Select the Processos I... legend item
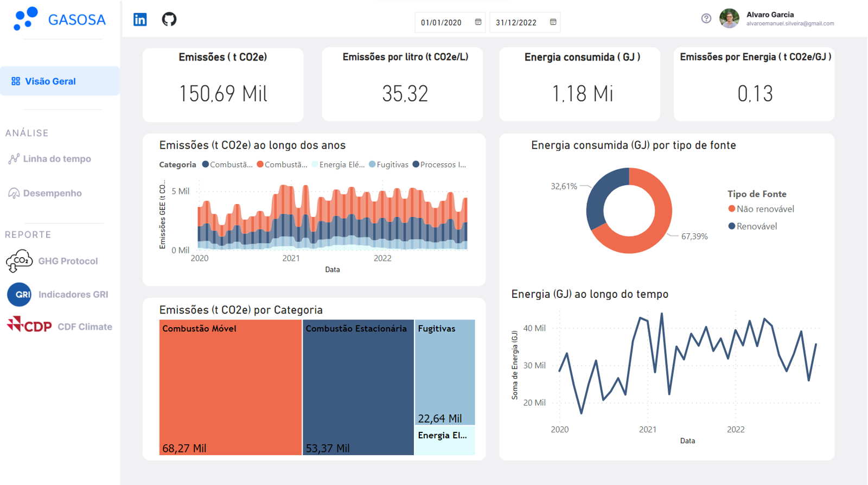 click(x=439, y=164)
